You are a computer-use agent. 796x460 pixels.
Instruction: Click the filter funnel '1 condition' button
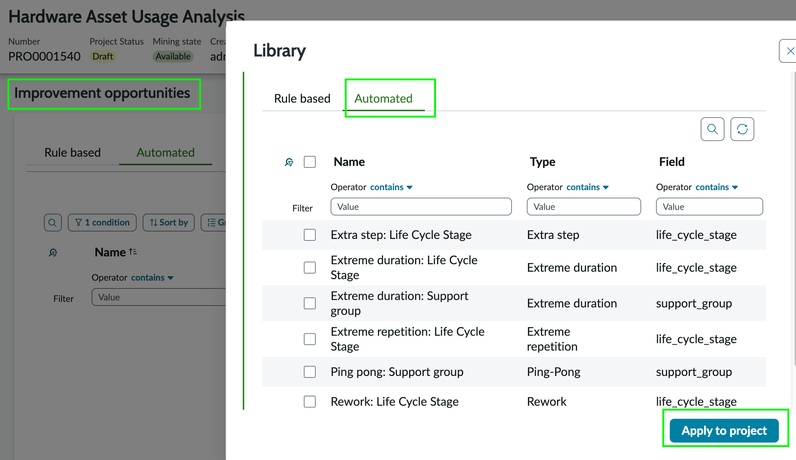click(x=103, y=222)
